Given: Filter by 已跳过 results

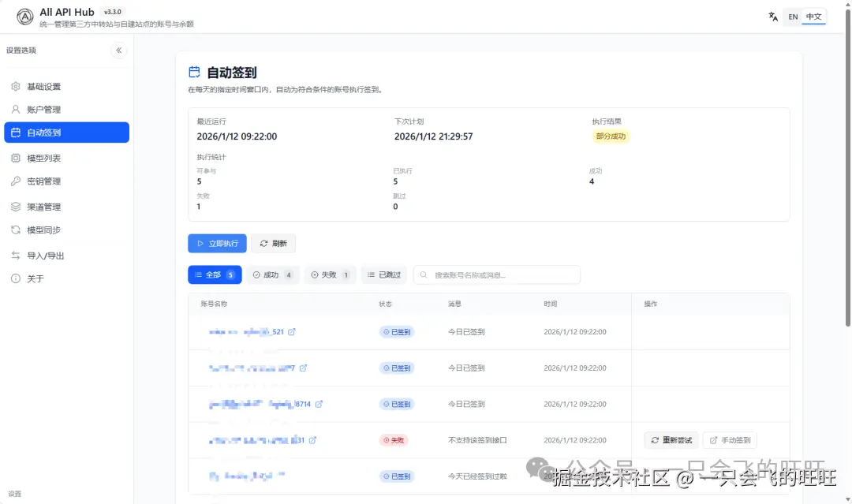Looking at the screenshot, I should tap(384, 274).
